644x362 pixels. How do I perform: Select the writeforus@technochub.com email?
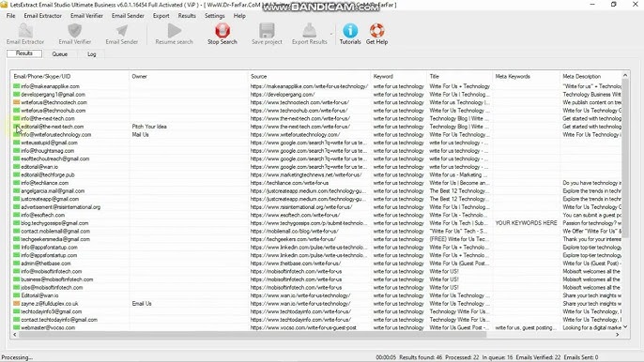pyautogui.click(x=53, y=111)
